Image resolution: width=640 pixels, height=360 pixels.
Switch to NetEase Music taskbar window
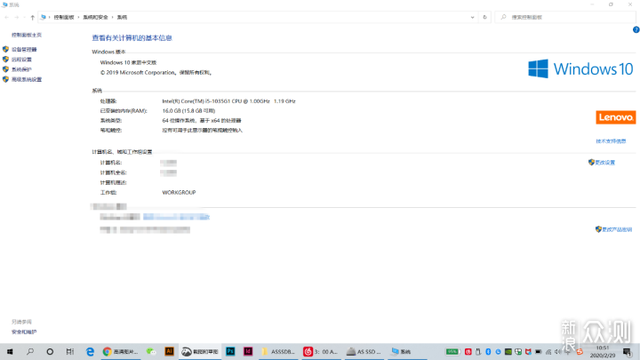tap(321, 351)
